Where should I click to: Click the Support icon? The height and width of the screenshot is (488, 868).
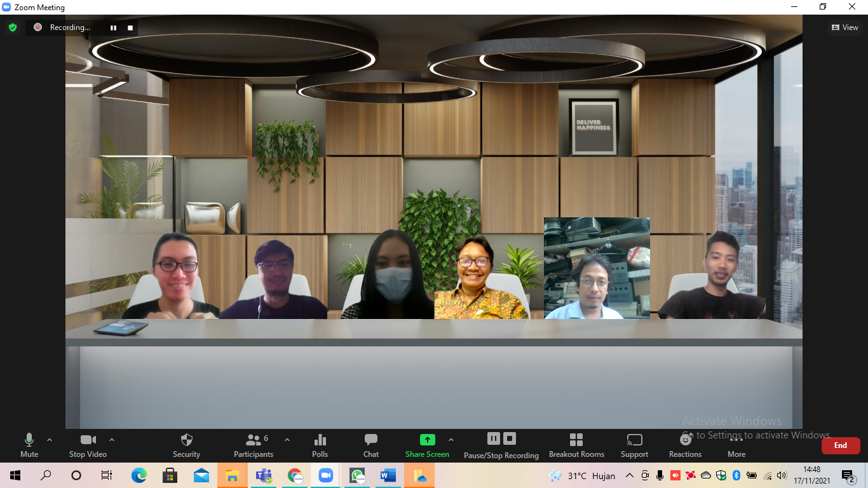[634, 444]
